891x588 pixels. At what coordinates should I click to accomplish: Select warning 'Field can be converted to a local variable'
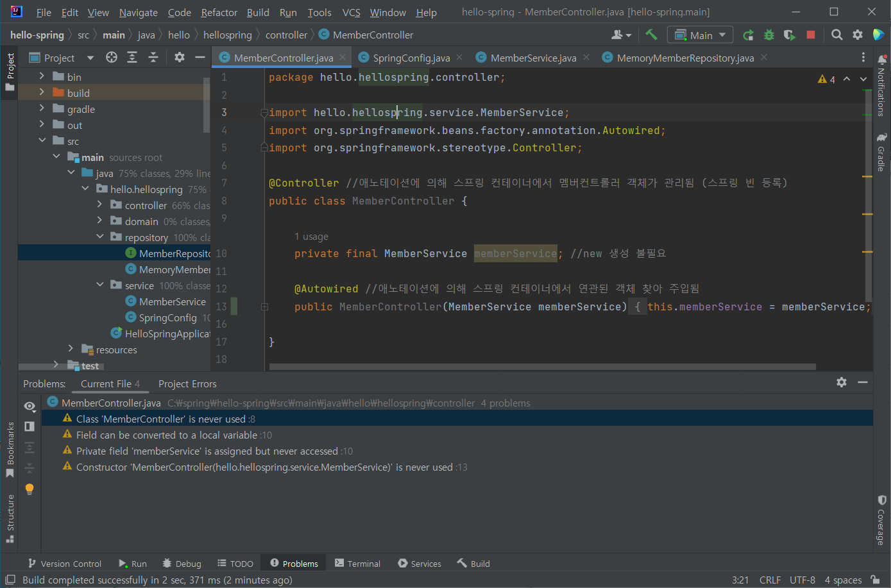point(167,435)
